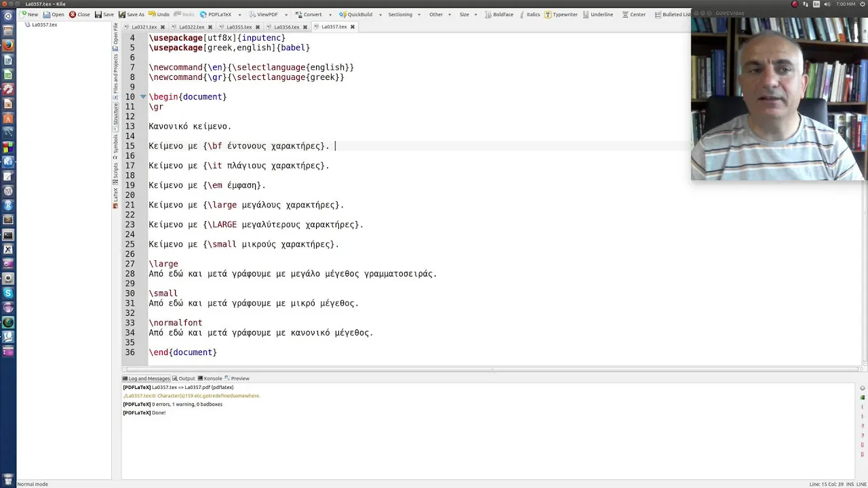
Task: Click the Save As toolbar button
Action: tap(132, 14)
